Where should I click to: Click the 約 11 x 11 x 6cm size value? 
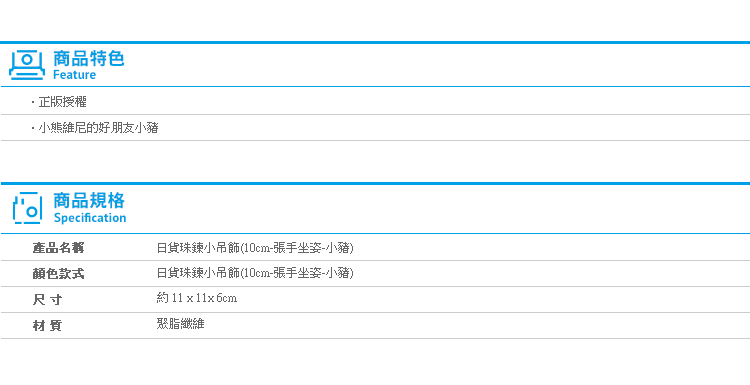click(x=197, y=298)
